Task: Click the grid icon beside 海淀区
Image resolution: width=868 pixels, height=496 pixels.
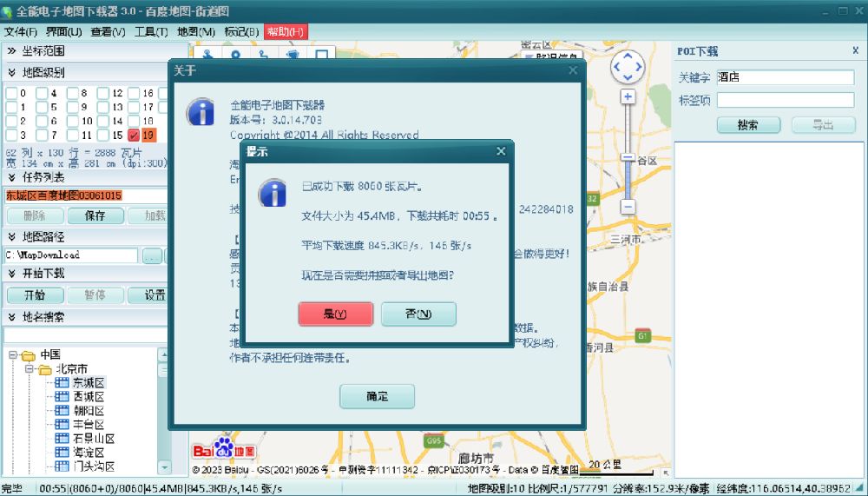Action: pyautogui.click(x=62, y=453)
